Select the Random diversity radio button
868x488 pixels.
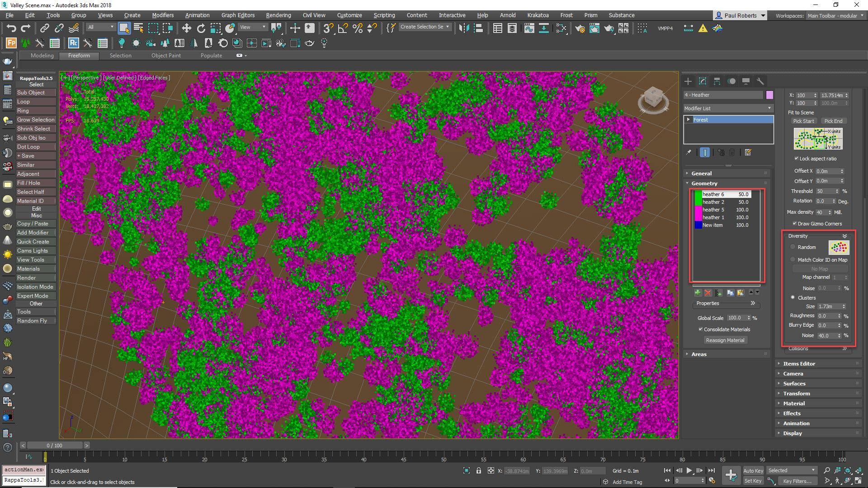(x=793, y=247)
